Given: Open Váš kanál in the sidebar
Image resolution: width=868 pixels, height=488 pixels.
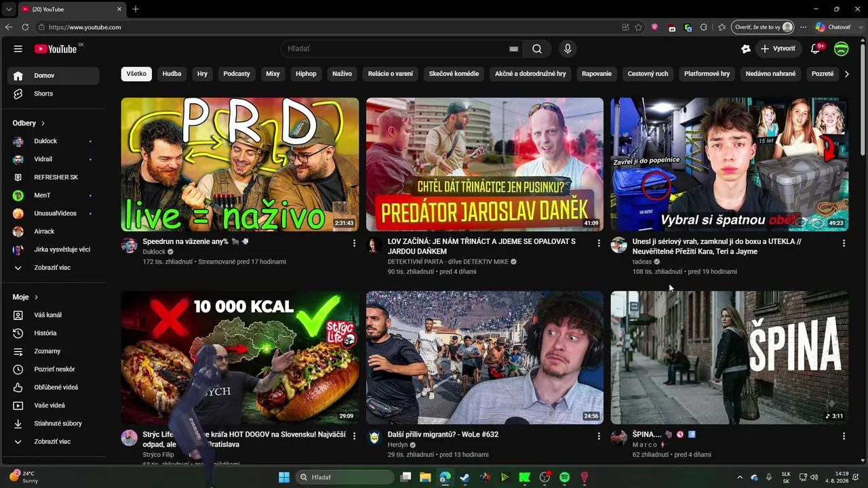Looking at the screenshot, I should click(53, 315).
